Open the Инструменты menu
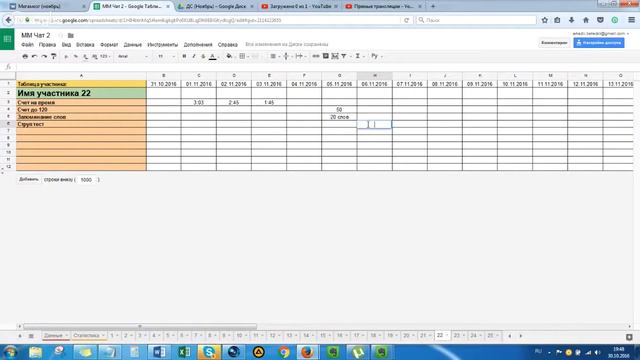640x360 pixels. click(x=162, y=44)
